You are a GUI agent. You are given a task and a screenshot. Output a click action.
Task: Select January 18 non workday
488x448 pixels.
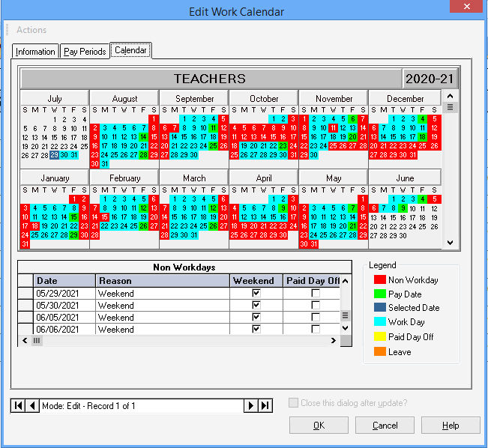tap(34, 225)
